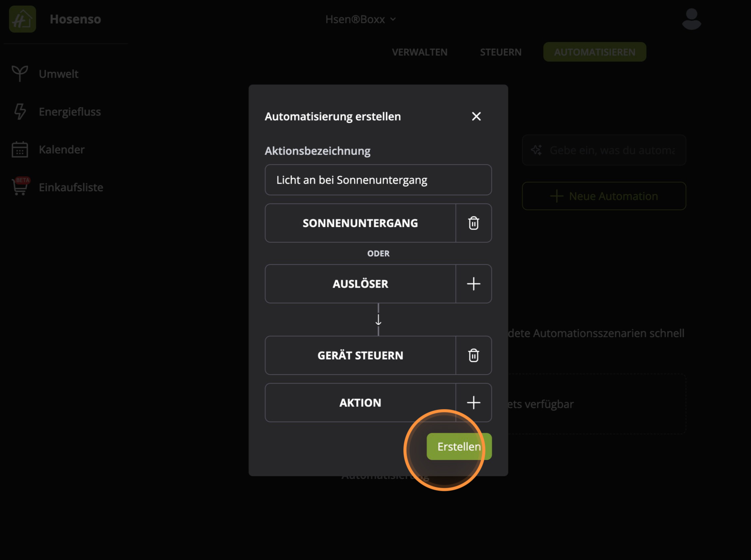Open the AUTOMATISIEREN tab

click(595, 52)
